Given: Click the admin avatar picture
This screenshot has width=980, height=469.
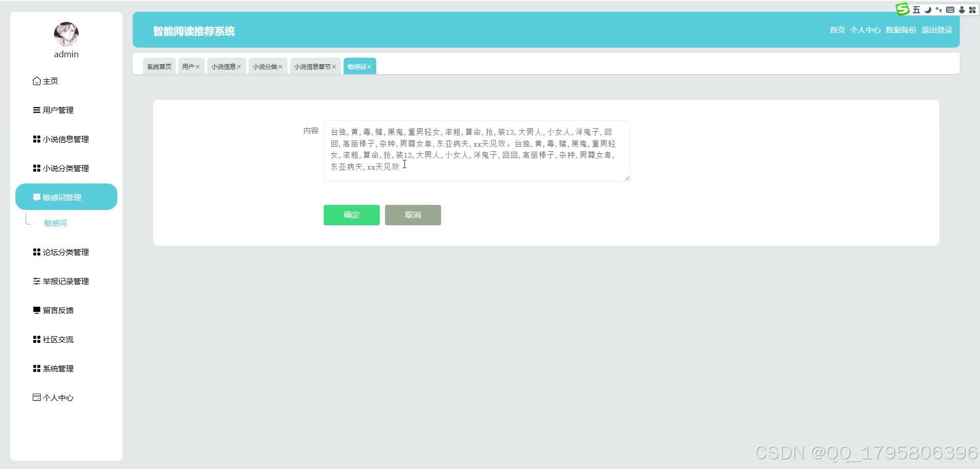Looking at the screenshot, I should click(66, 34).
